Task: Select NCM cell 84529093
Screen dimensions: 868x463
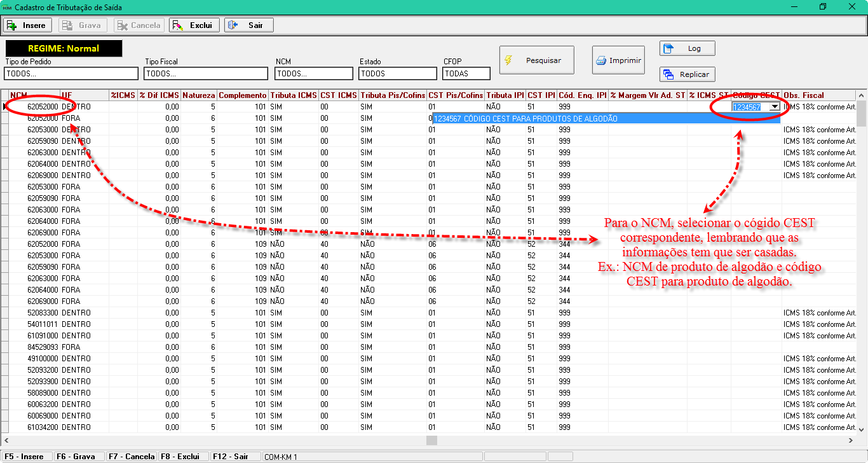Action: pos(34,347)
